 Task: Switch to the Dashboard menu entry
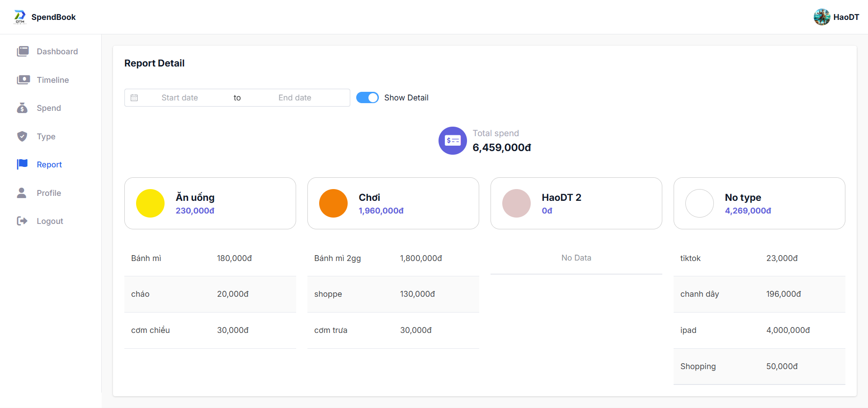57,51
